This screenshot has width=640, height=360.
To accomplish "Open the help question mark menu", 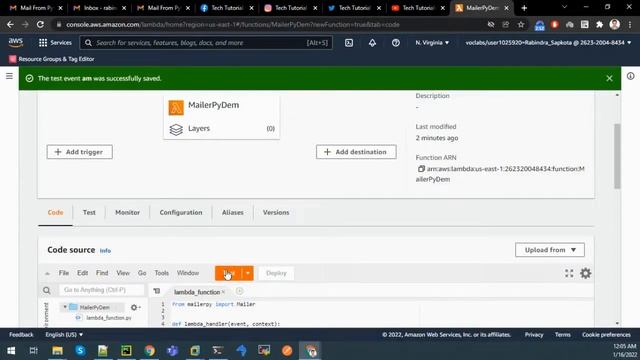I will click(396, 42).
